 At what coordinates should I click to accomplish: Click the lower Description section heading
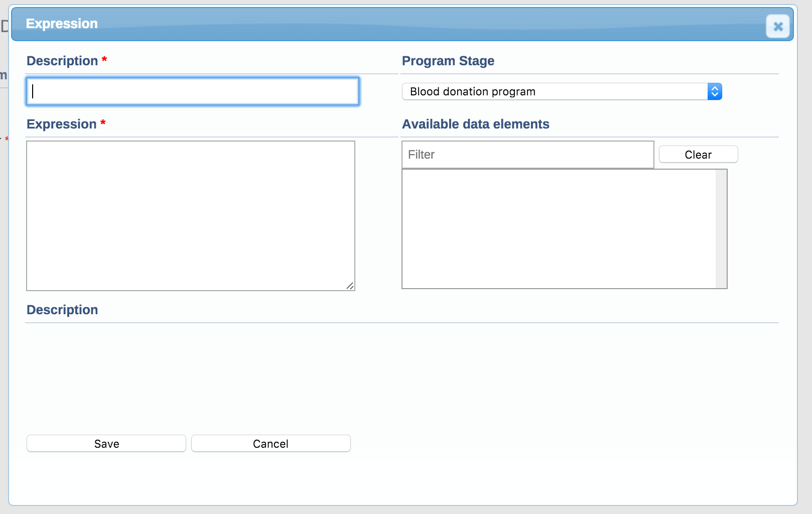coord(62,310)
